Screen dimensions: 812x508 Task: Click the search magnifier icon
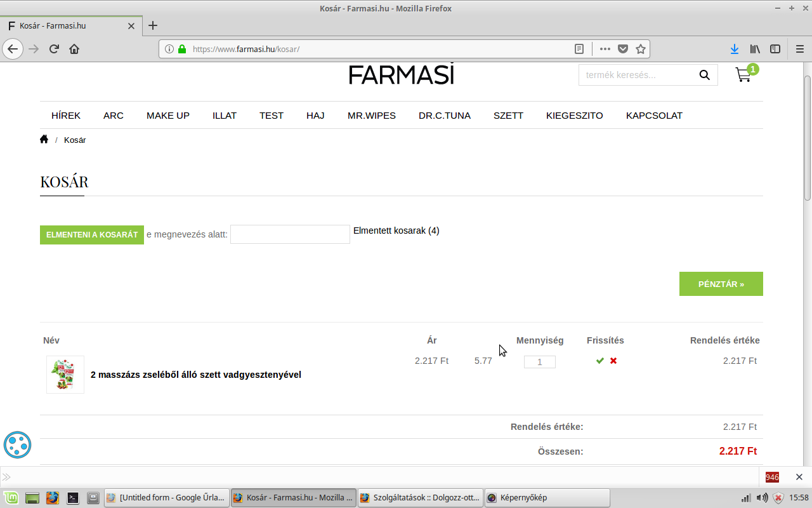click(x=704, y=75)
